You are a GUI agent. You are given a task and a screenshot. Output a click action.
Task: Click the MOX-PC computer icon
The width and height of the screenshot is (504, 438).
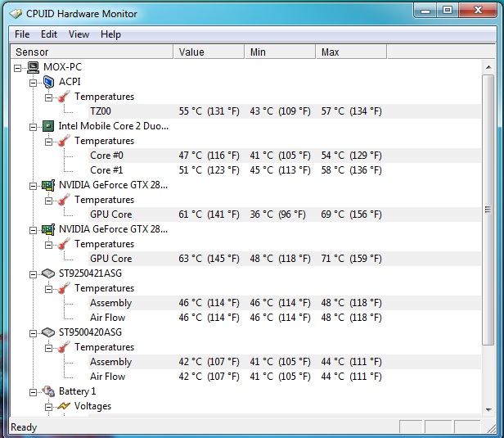[33, 67]
